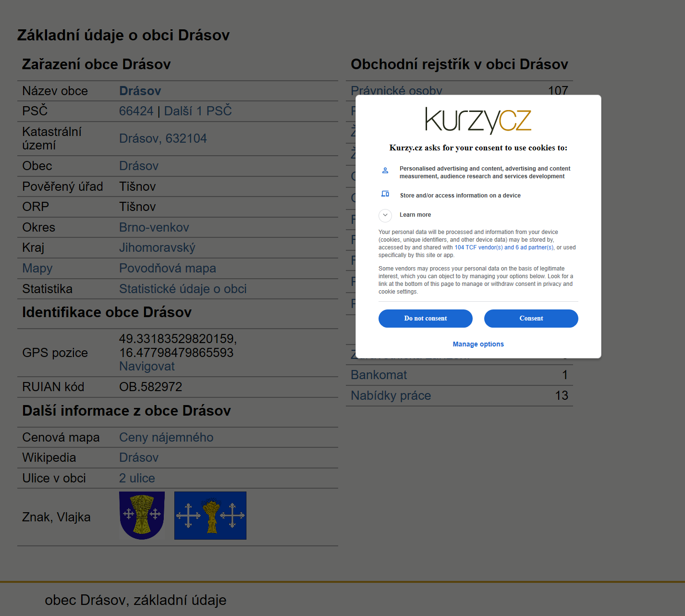Image resolution: width=685 pixels, height=616 pixels.
Task: Expand the Learn more chevron
Action: pos(385,215)
